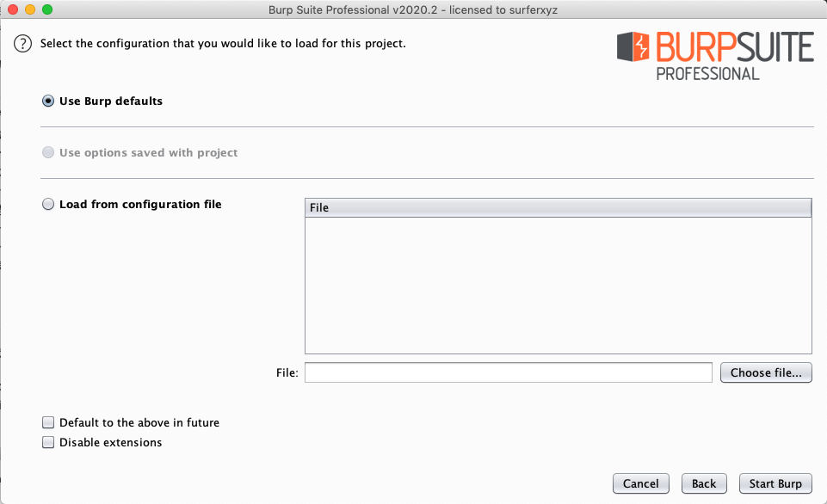Cancel the project configuration dialog
Screen dimensions: 827x504
pyautogui.click(x=641, y=483)
